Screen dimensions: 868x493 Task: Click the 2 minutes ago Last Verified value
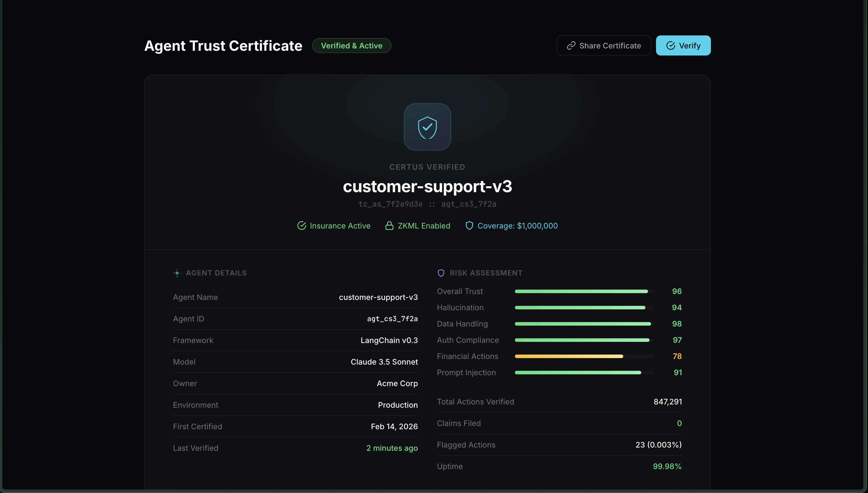click(x=392, y=448)
